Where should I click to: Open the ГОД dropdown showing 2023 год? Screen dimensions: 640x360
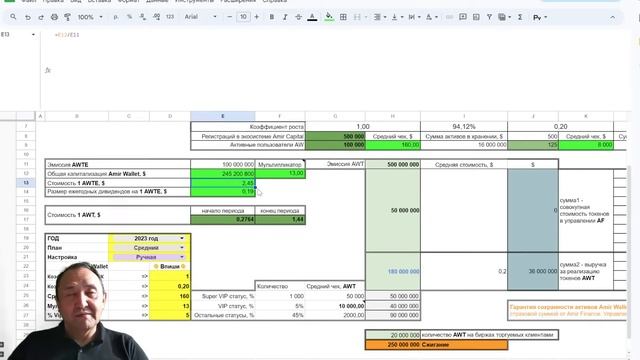click(x=149, y=238)
